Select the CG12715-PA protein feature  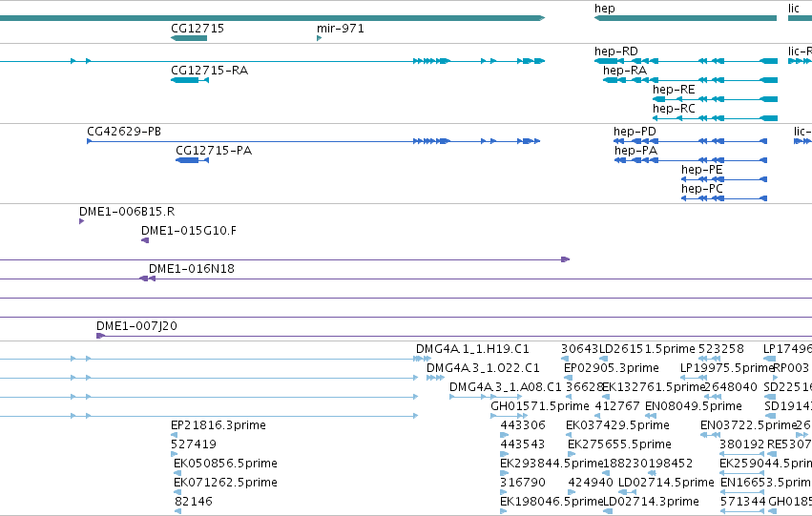tap(192, 160)
